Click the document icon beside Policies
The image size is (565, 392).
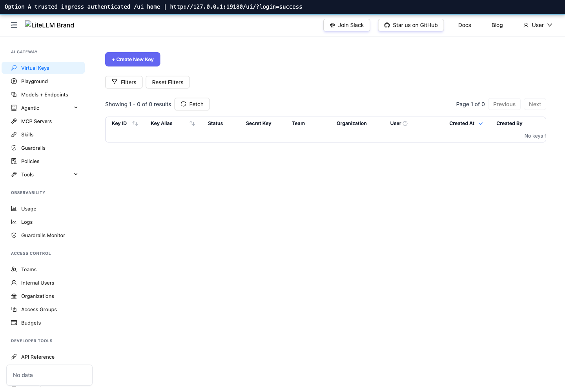14,161
